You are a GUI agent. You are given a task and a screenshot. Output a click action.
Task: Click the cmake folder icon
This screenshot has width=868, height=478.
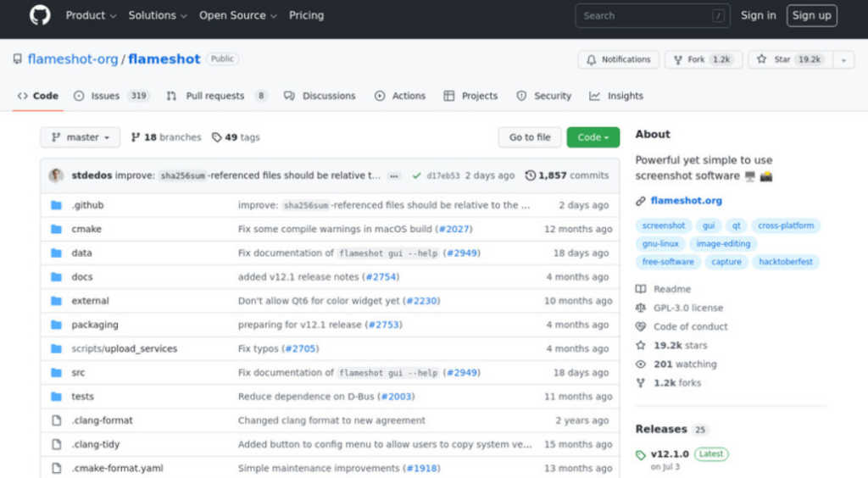[56, 229]
